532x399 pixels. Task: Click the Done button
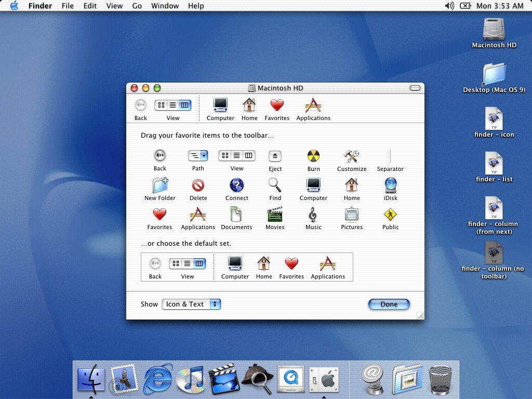[389, 304]
